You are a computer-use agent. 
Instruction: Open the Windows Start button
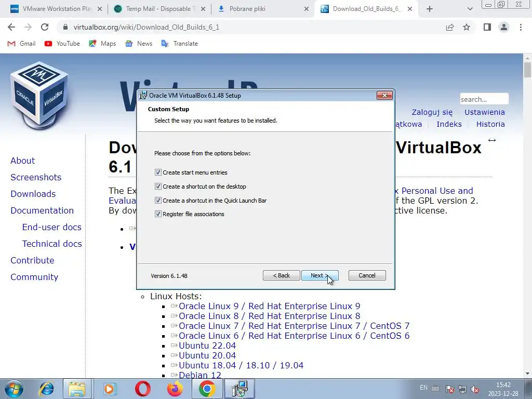point(14,389)
